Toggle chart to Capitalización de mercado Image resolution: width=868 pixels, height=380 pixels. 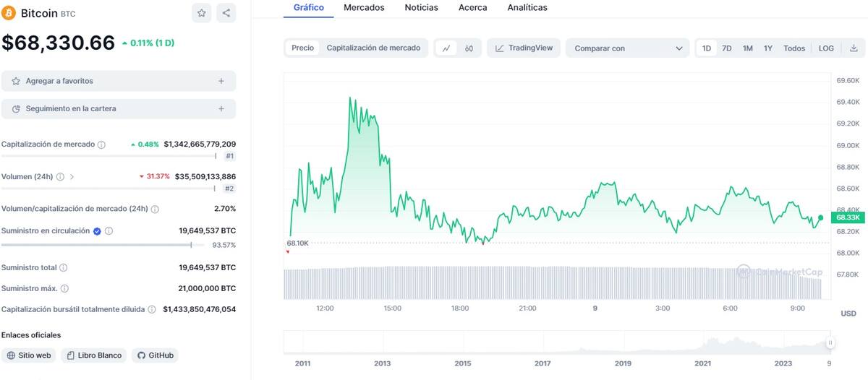click(x=373, y=48)
